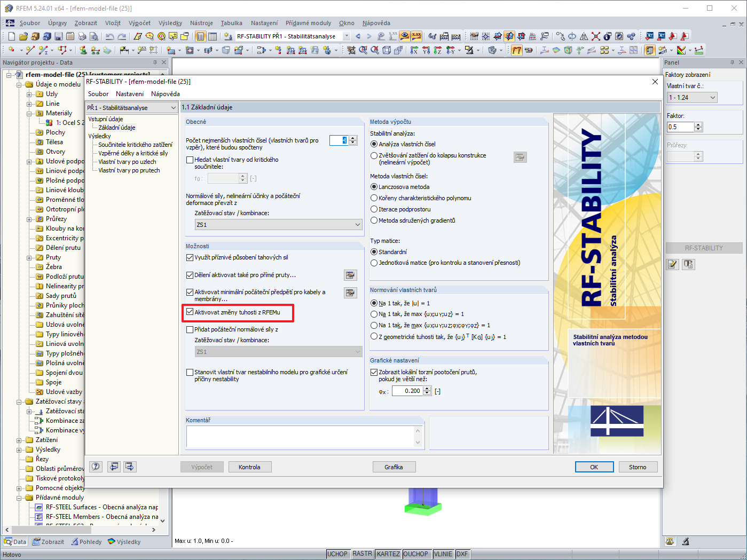Expand the Materiály tree node
The height and width of the screenshot is (560, 747).
click(29, 113)
